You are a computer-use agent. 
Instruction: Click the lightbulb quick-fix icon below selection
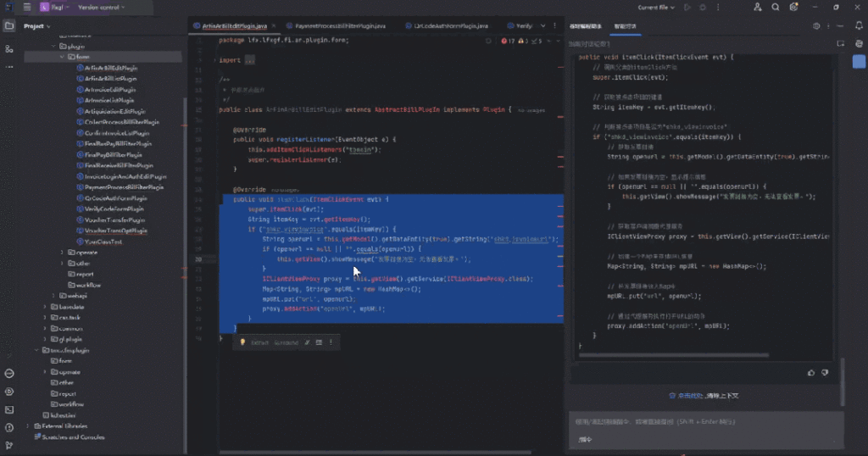pos(242,342)
